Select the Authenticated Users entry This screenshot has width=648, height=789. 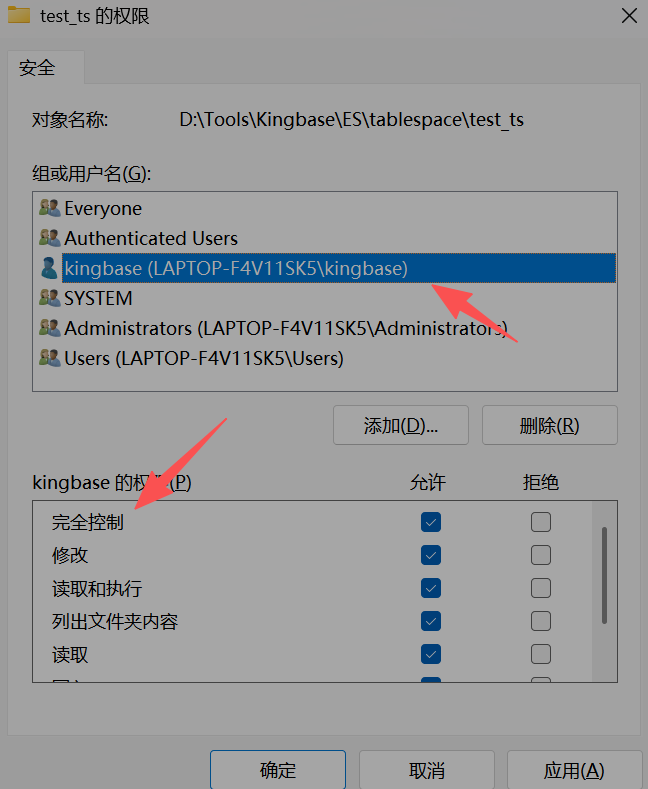coord(151,238)
